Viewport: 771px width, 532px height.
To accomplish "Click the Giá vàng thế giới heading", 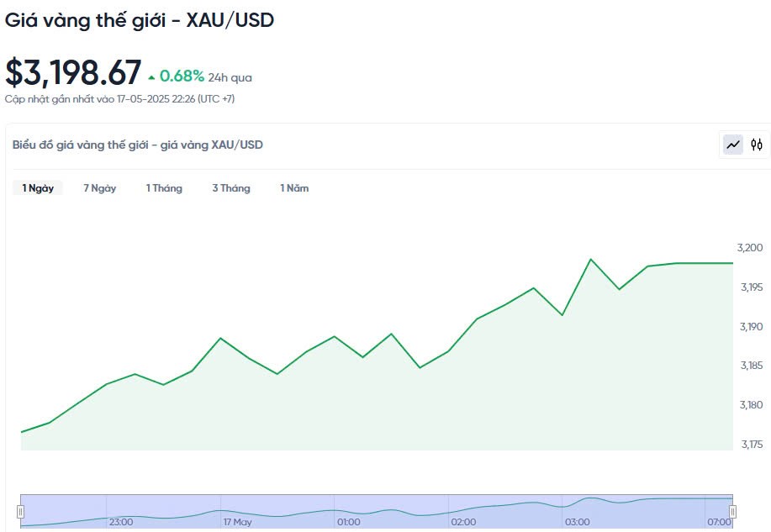I will [140, 20].
